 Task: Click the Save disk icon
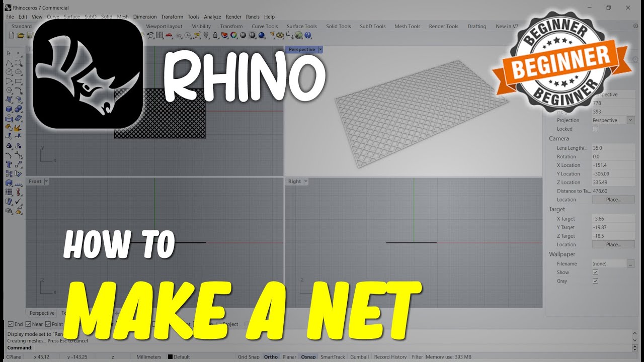[29, 35]
